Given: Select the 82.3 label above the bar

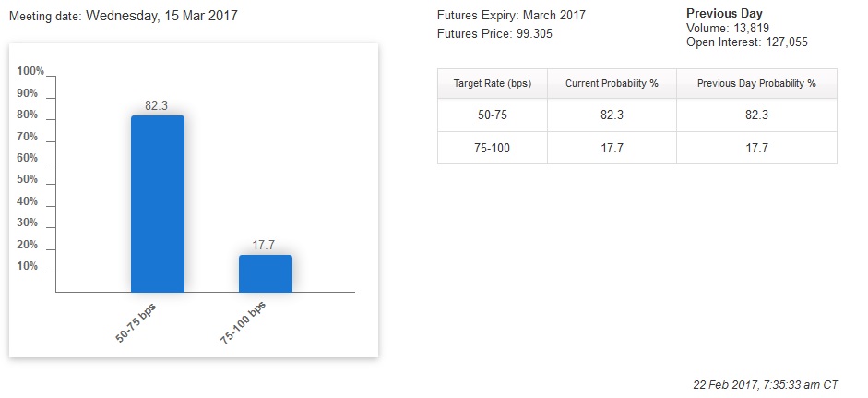Looking at the screenshot, I should pos(156,105).
